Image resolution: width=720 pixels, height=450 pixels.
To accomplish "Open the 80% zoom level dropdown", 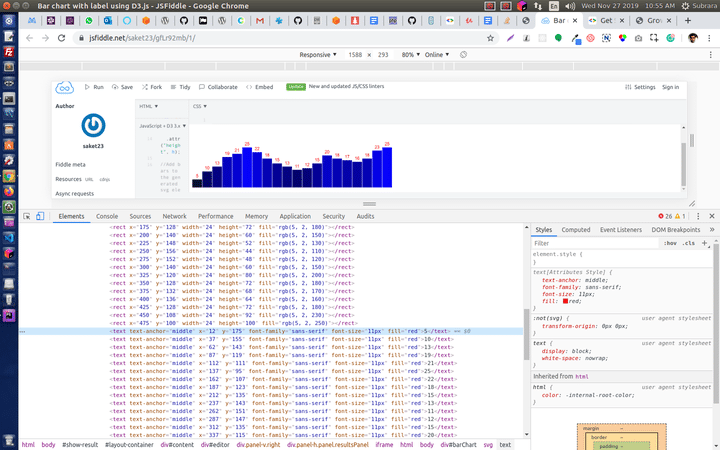I will [x=410, y=55].
